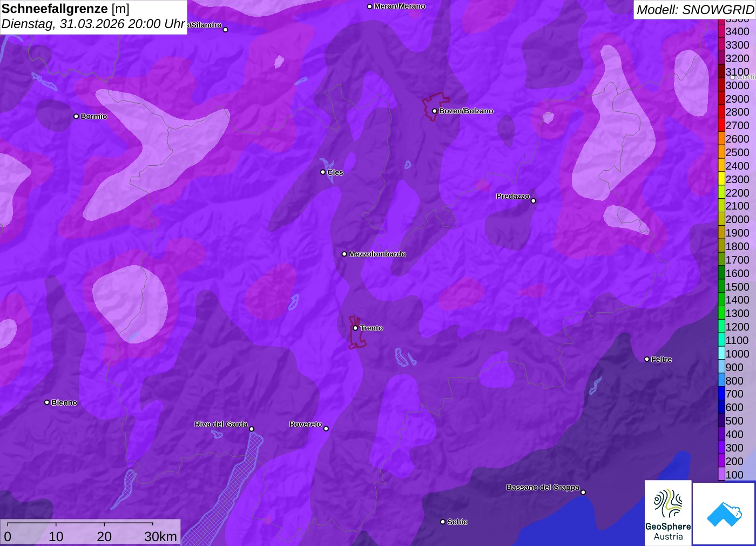This screenshot has height=546, width=756.
Task: Click the Modell: SNOWGRID label
Action: 695,10
